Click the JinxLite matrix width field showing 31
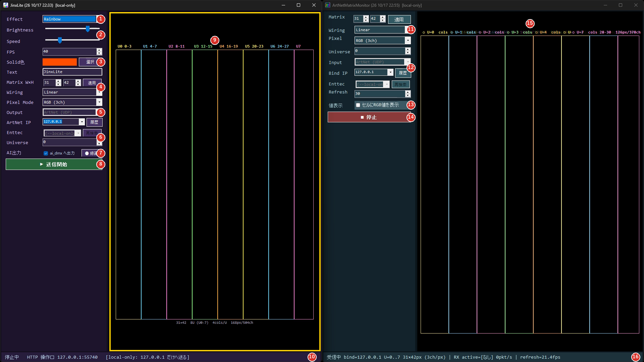This screenshot has width=644, height=362. point(50,82)
